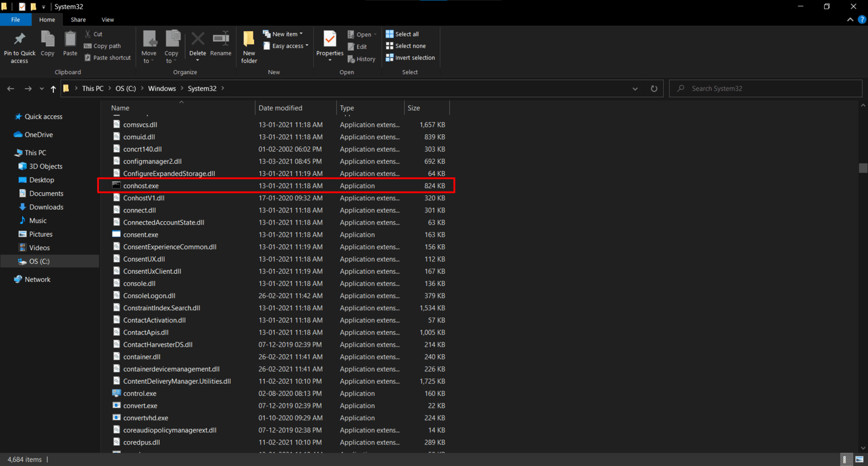
Task: Open the Easy access dropdown
Action: (286, 46)
